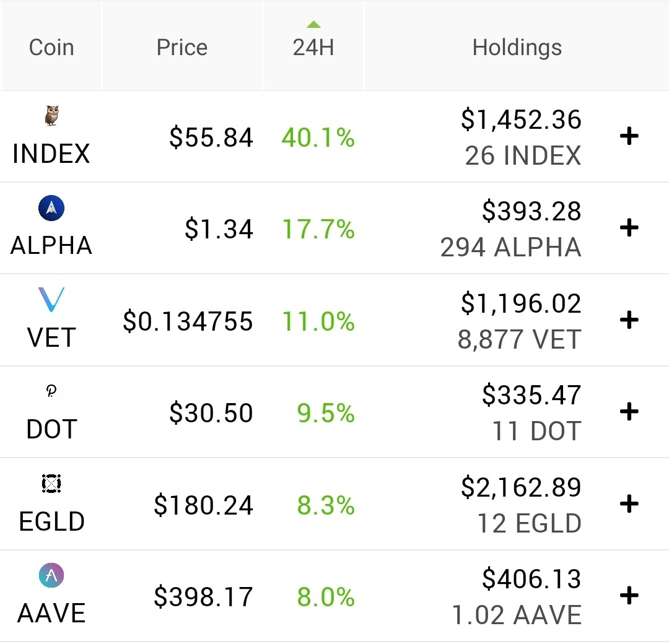Sort list by 24H column
Screen dimensions: 669x644
click(313, 47)
